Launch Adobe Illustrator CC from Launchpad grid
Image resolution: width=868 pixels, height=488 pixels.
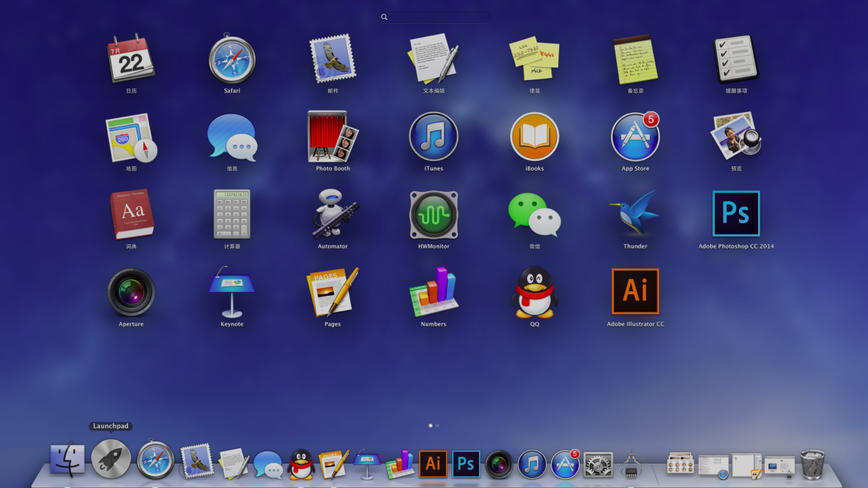[635, 291]
